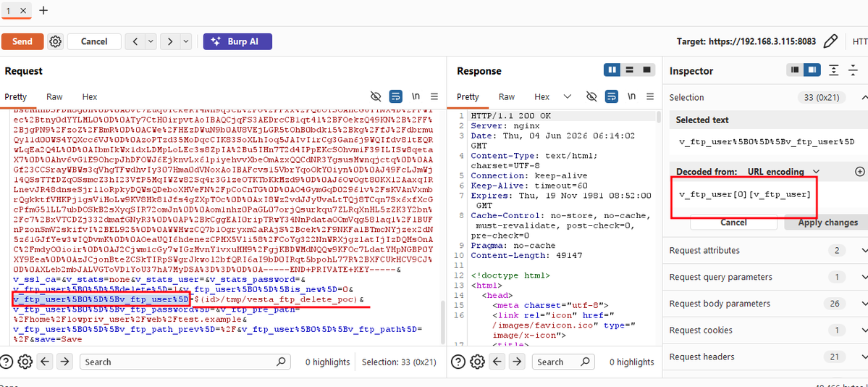The height and width of the screenshot is (387, 868).
Task: Toggle hide non-printable eye icon in Response panel
Action: coord(591,96)
